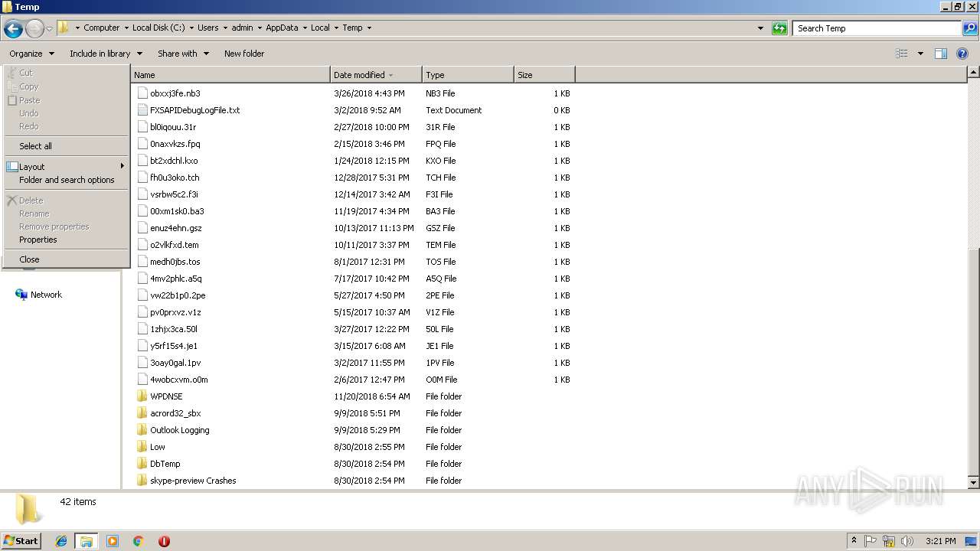
Task: Open the Organize menu
Action: click(x=31, y=54)
